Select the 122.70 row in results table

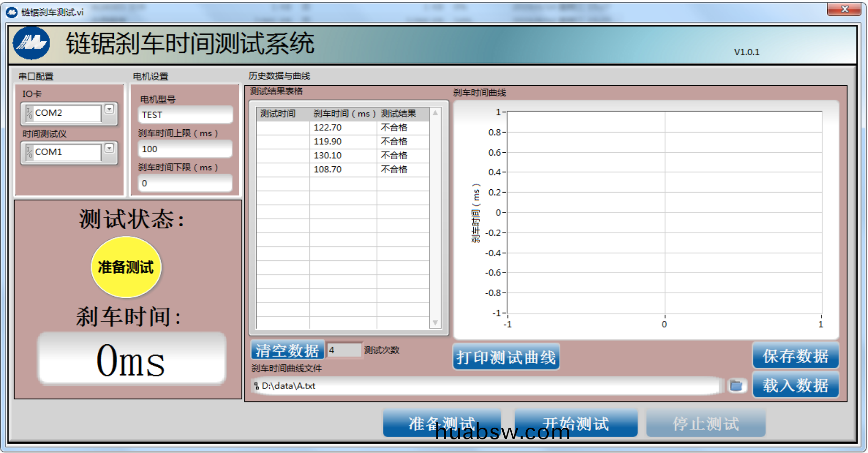click(328, 127)
